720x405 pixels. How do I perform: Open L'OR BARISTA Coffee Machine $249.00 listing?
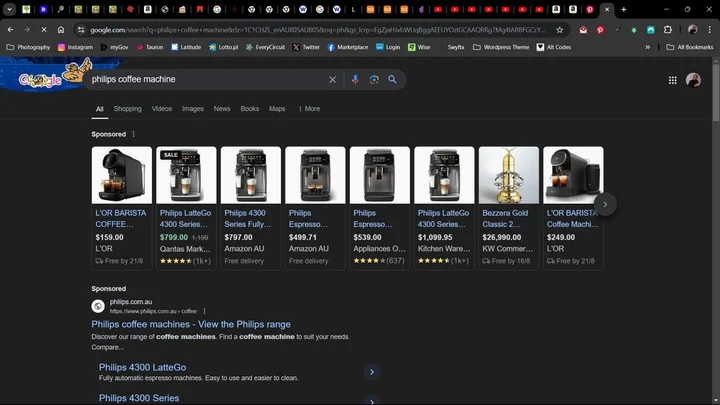pyautogui.click(x=573, y=208)
